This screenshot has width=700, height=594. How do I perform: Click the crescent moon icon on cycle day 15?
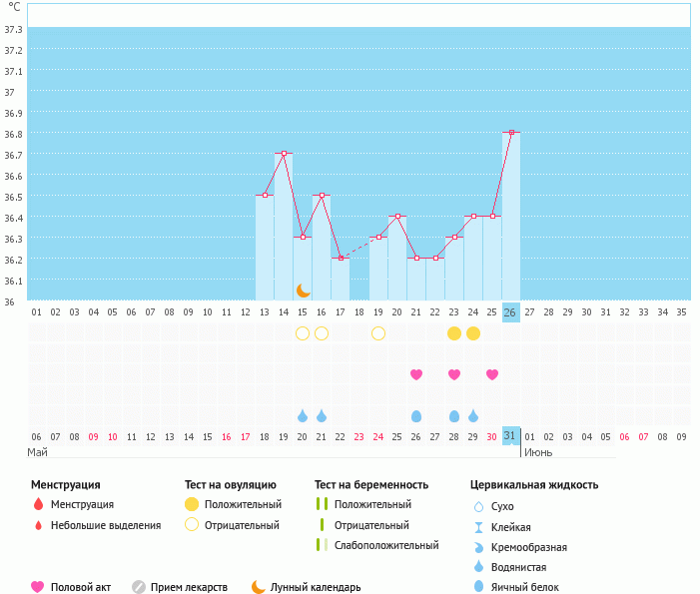tap(303, 291)
